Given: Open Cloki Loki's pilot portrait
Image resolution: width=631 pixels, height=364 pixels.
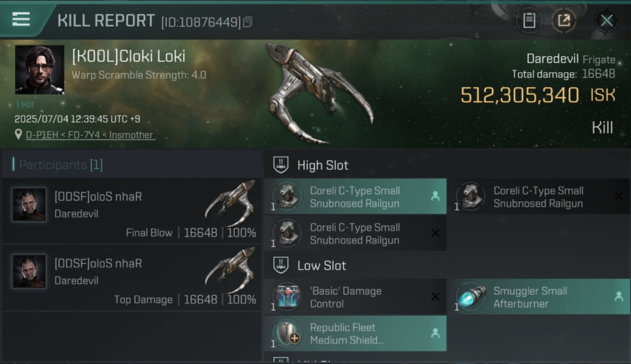Looking at the screenshot, I should coord(39,69).
